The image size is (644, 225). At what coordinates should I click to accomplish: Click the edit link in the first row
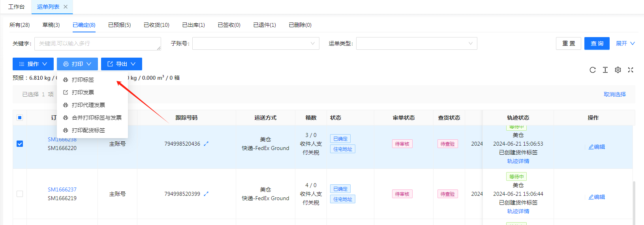(x=597, y=147)
